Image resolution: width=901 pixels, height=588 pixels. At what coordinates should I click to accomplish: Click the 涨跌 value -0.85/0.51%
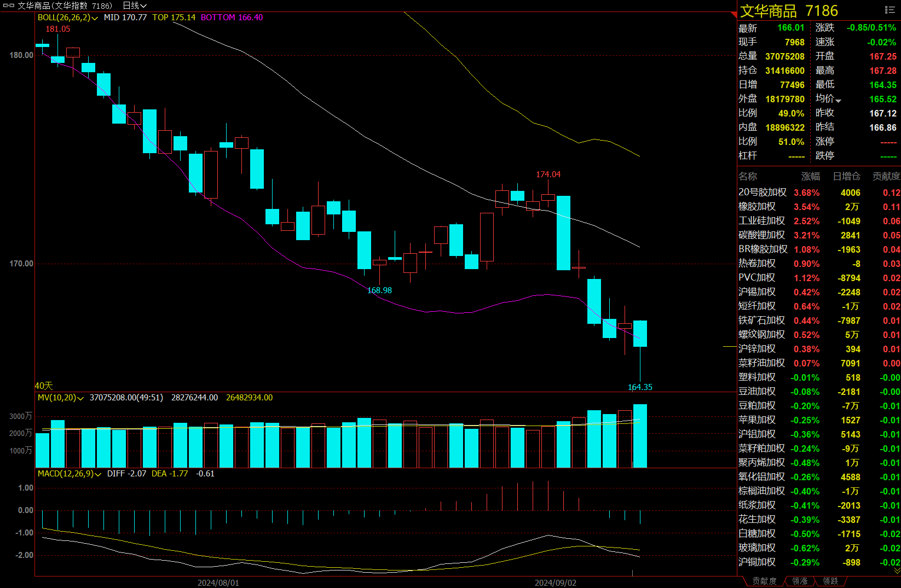click(871, 28)
